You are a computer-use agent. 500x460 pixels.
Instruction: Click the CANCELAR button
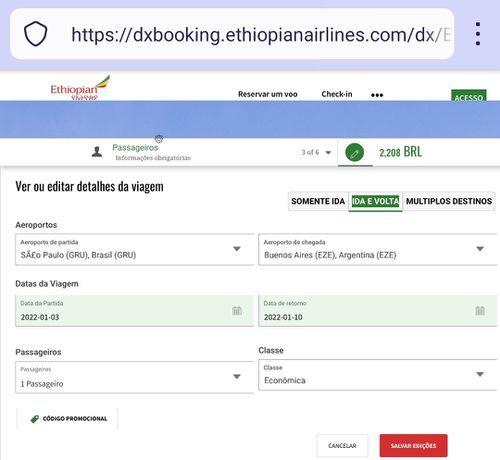pyautogui.click(x=342, y=446)
